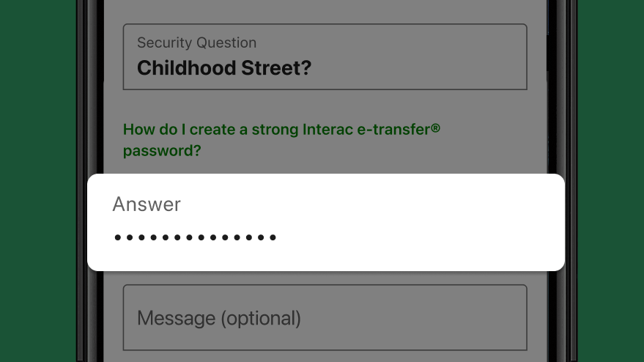Click the Security Question input field

(325, 56)
